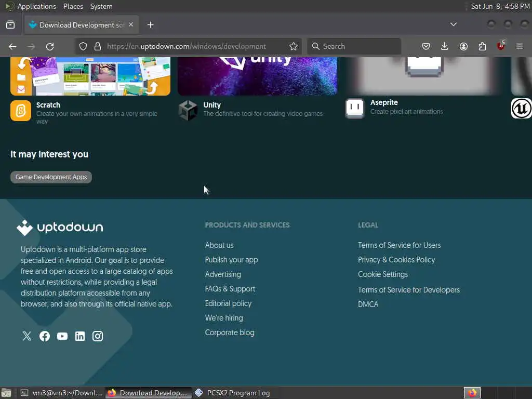
Task: Select the Download Development browser tab
Action: (82, 25)
